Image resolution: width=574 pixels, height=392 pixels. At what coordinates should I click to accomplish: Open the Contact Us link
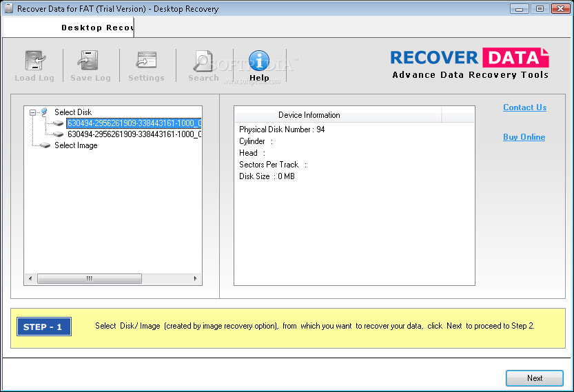524,107
